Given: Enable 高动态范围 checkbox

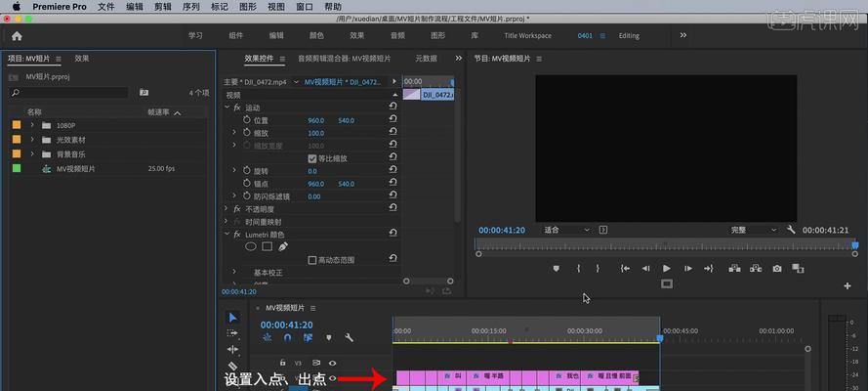Looking at the screenshot, I should 312,260.
